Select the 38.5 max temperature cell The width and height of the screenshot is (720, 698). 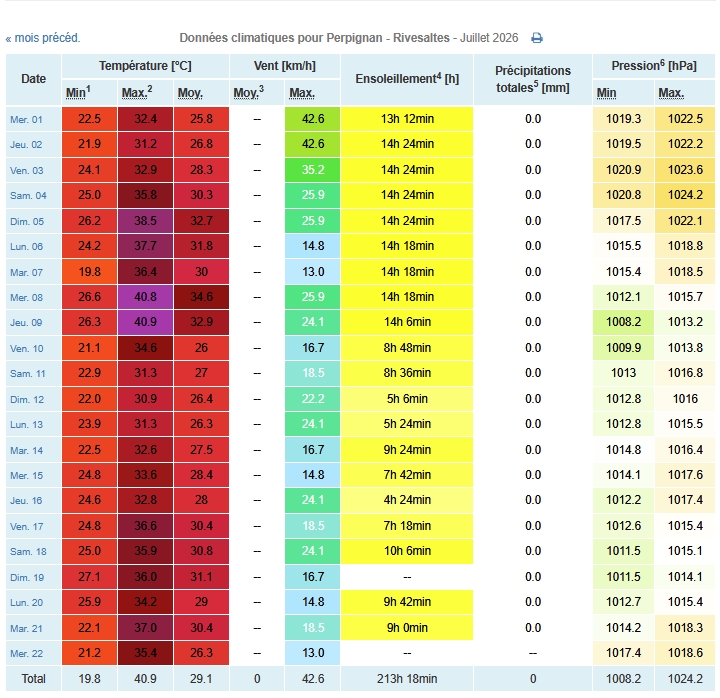145,221
